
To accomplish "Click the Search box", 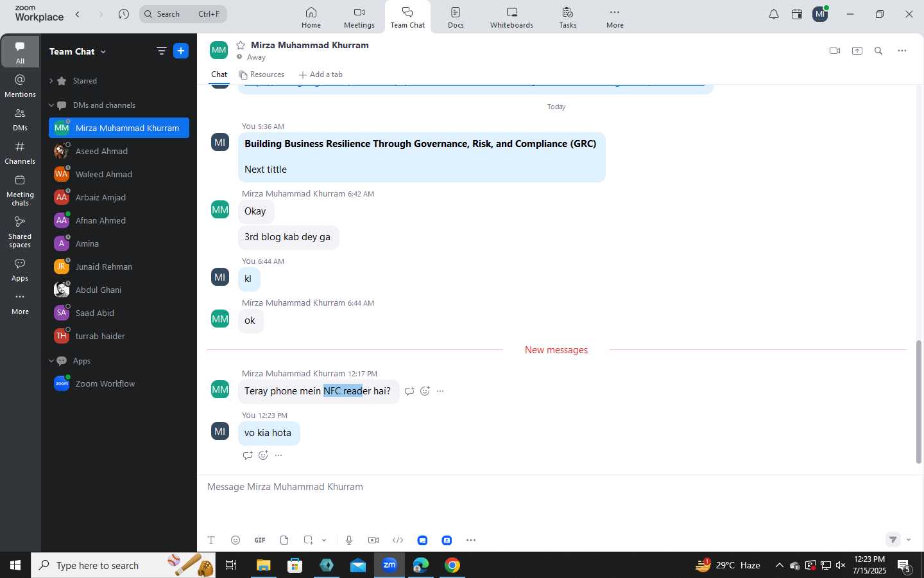I will pos(183,14).
